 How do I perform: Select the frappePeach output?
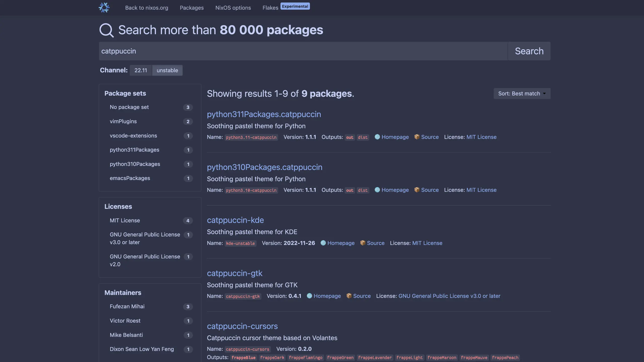point(505,357)
